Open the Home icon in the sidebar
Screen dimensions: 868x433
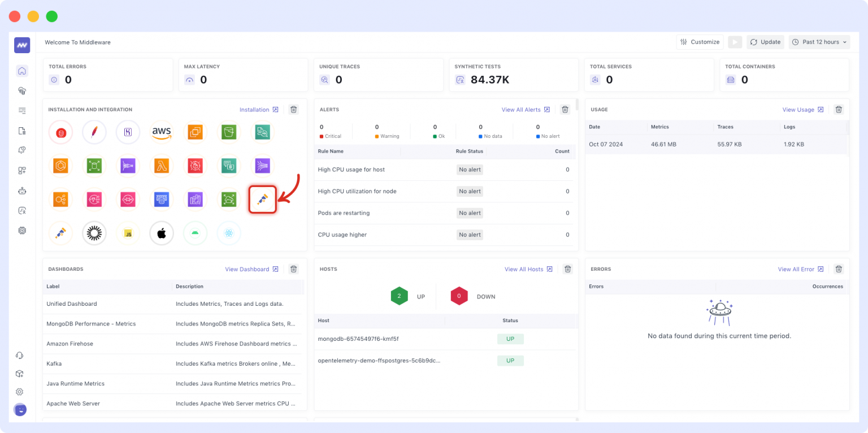[21, 71]
